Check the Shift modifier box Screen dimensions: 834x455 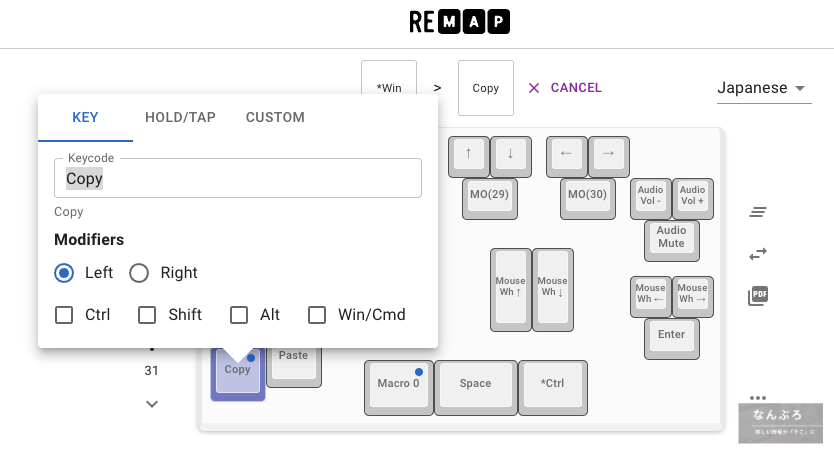pos(147,315)
